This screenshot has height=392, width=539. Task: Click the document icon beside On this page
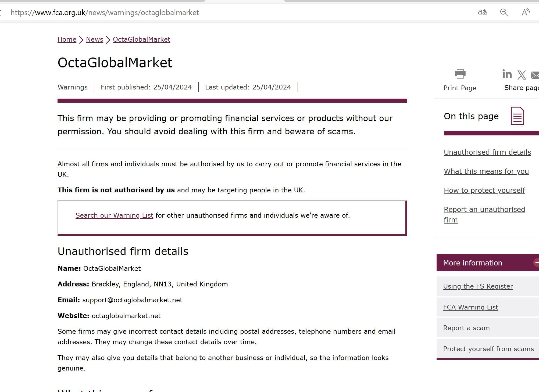[x=517, y=116]
